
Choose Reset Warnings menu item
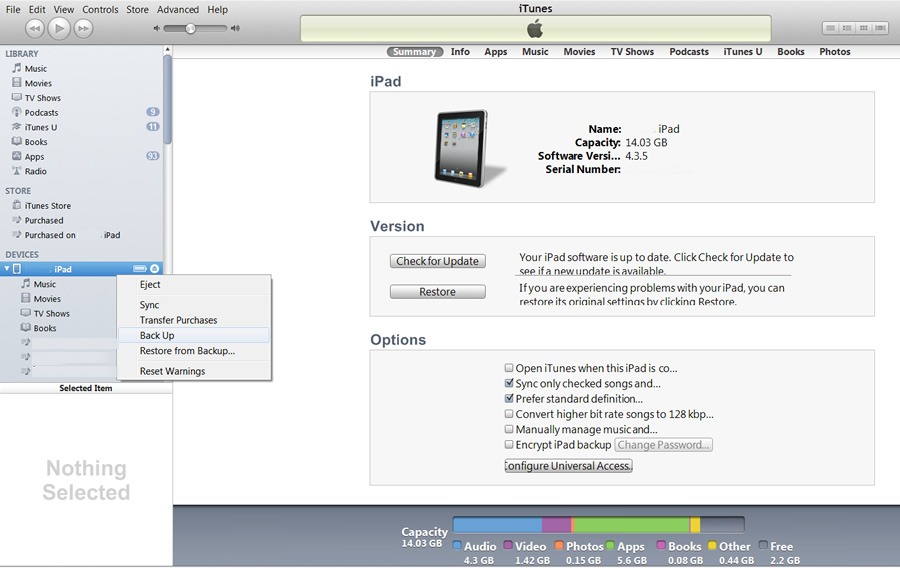[194, 371]
